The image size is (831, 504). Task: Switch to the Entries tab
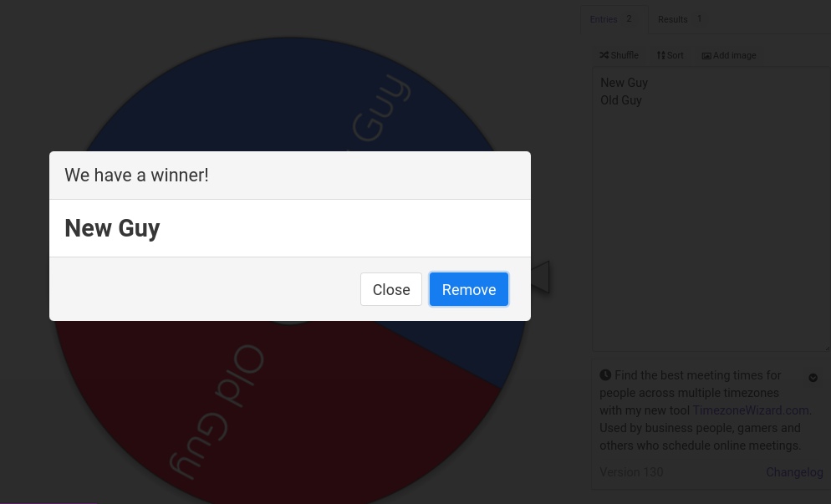coord(614,19)
